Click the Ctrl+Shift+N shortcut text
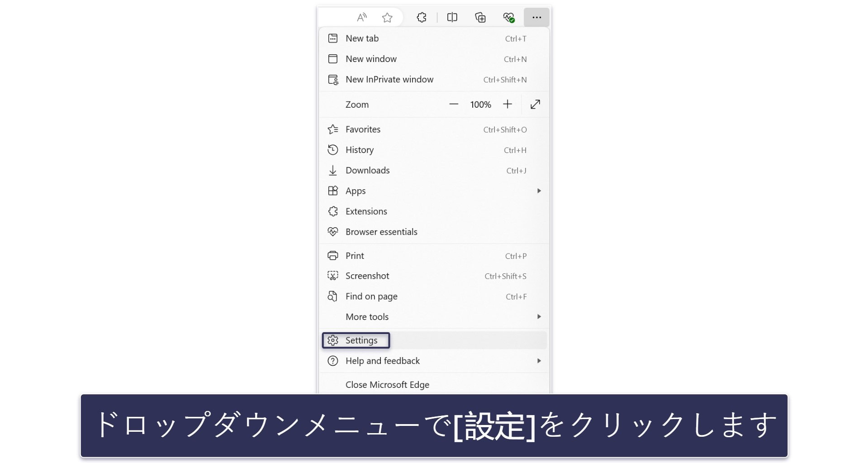 coord(505,80)
